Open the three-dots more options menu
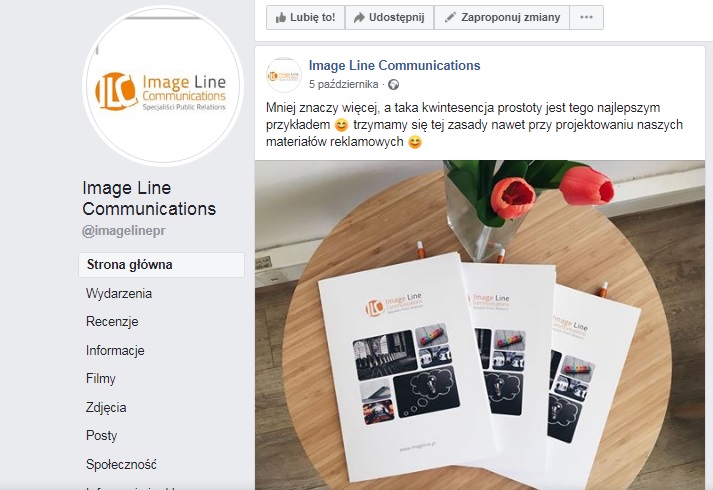The image size is (713, 490). click(586, 17)
